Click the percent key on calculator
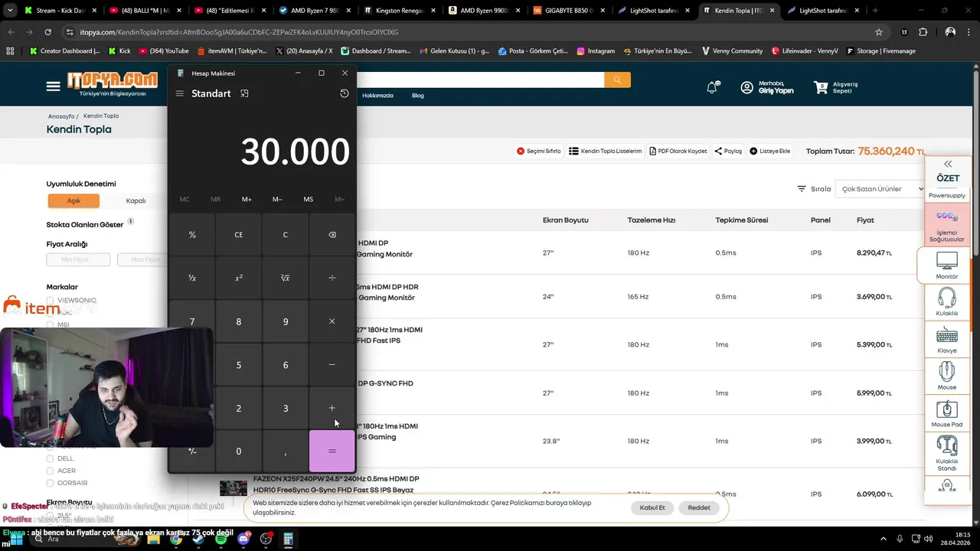Viewport: 980px width, 551px height. [x=192, y=235]
